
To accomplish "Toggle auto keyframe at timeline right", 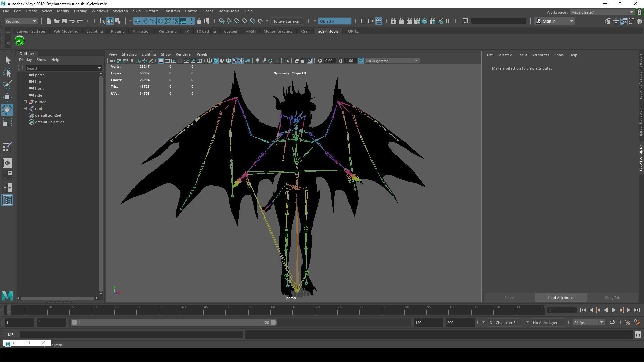I will (x=627, y=323).
